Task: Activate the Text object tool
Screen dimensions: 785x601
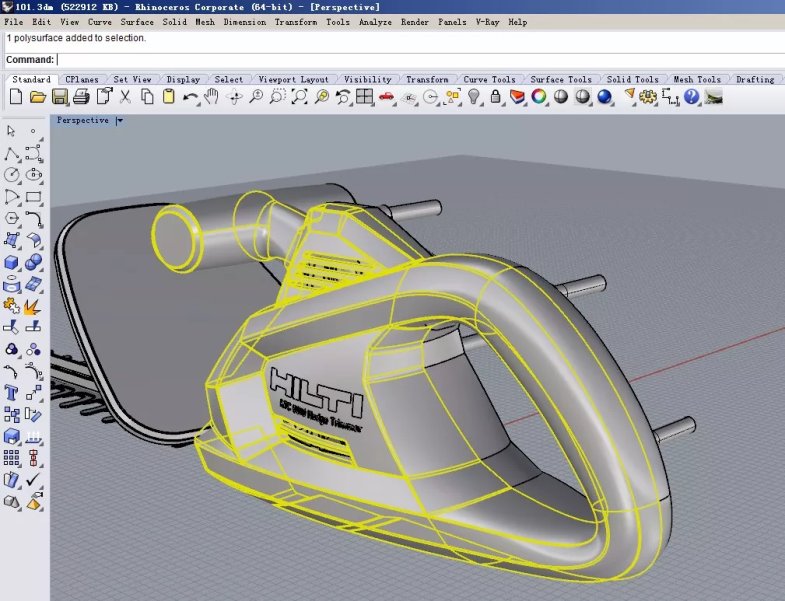Action: point(12,393)
